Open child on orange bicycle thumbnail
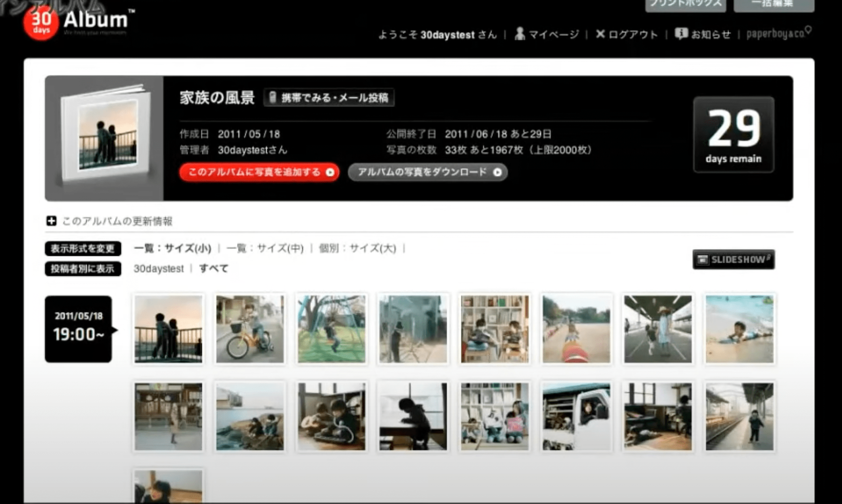The height and width of the screenshot is (504, 842). coord(250,329)
